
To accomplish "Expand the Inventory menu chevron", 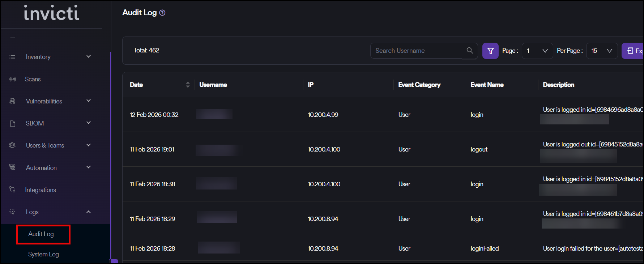I will [89, 57].
